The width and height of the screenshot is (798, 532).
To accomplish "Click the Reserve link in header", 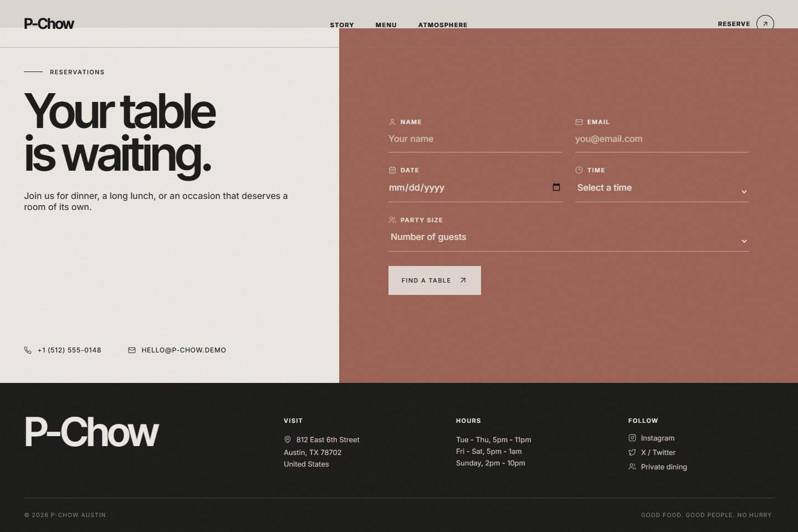I will coord(734,24).
